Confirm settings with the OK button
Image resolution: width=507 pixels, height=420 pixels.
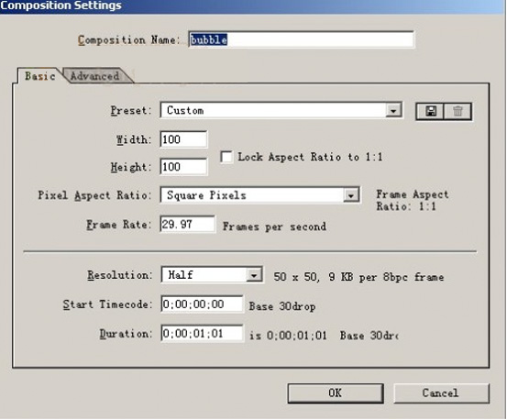336,393
